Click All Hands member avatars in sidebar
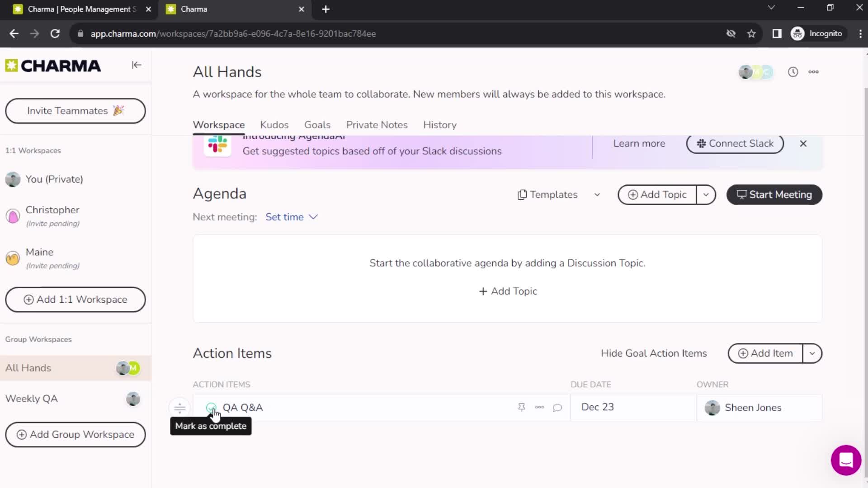This screenshot has height=488, width=868. click(x=128, y=368)
